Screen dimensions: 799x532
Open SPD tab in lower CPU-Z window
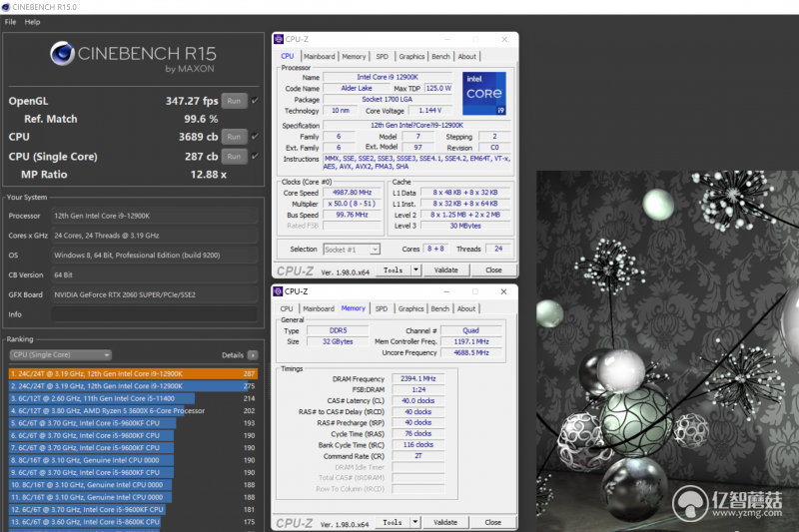[382, 309]
